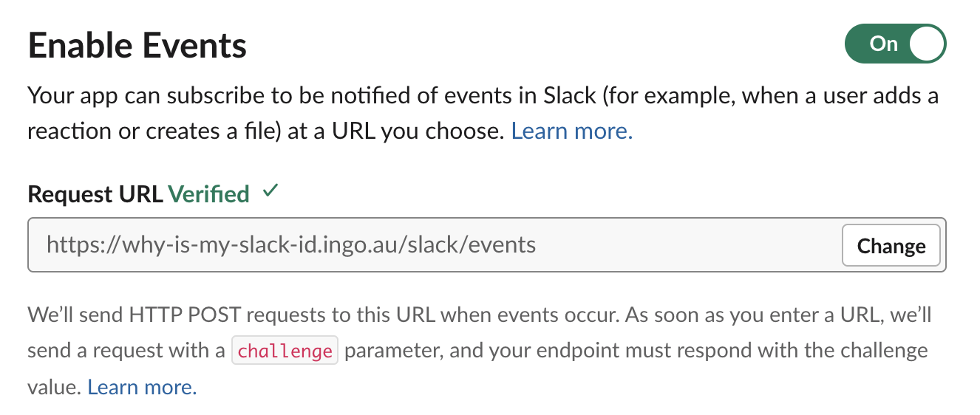Open Learn more link after "URL you choose"
Image resolution: width=980 pixels, height=415 pixels.
click(571, 131)
